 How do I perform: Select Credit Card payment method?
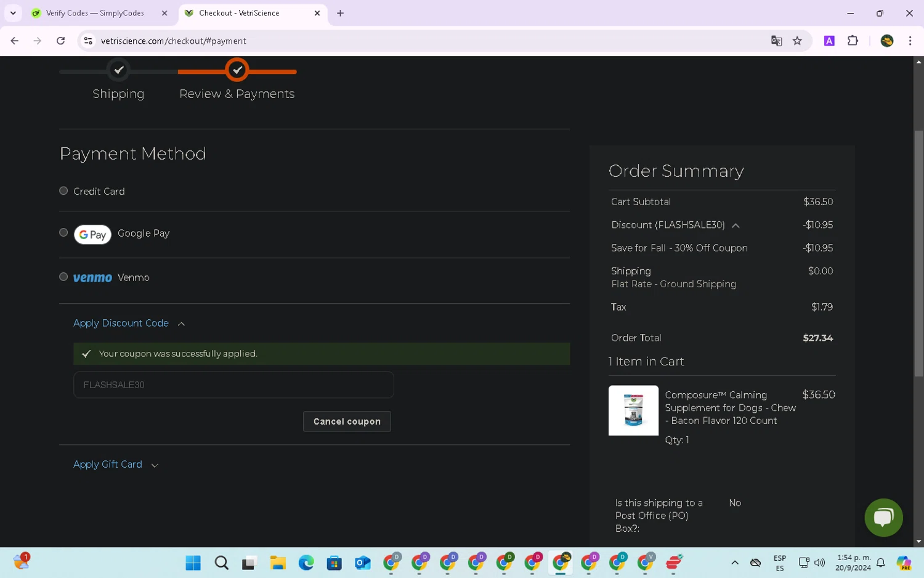click(x=63, y=191)
